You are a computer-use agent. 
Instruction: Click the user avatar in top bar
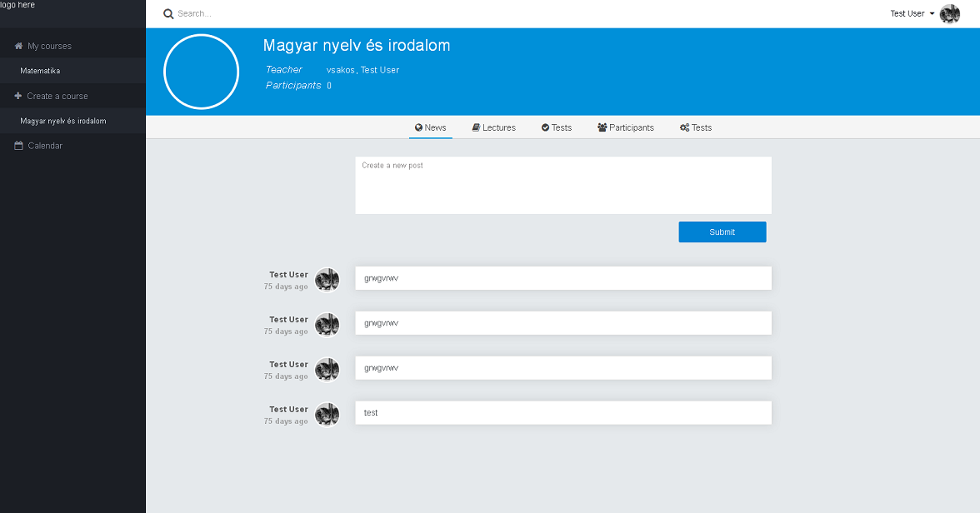click(949, 14)
